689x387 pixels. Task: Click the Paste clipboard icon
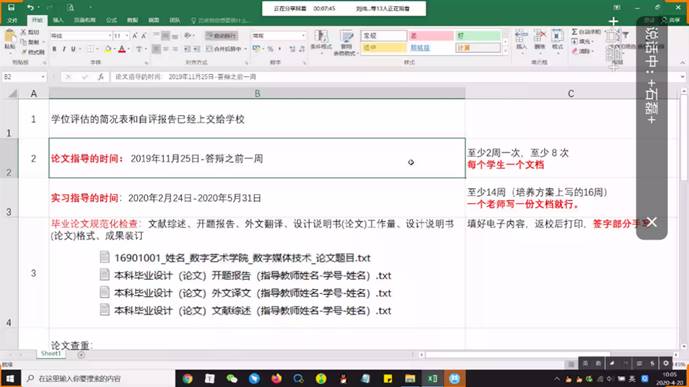(x=9, y=40)
